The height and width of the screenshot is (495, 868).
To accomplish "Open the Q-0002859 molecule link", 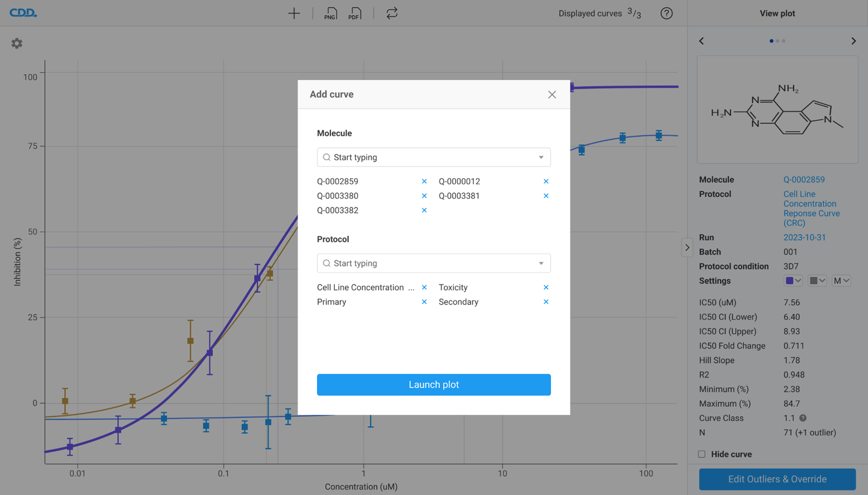I will pos(804,180).
